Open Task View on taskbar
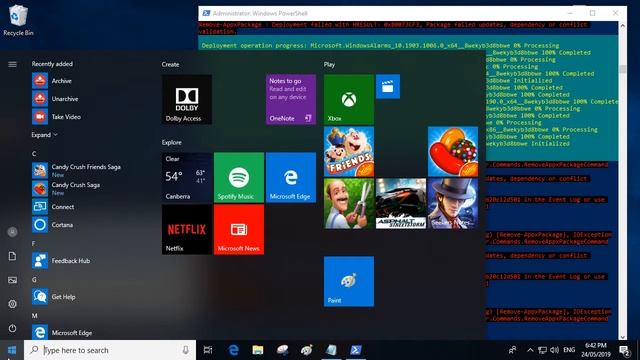Viewport: 640px width, 360px height. click(208, 350)
